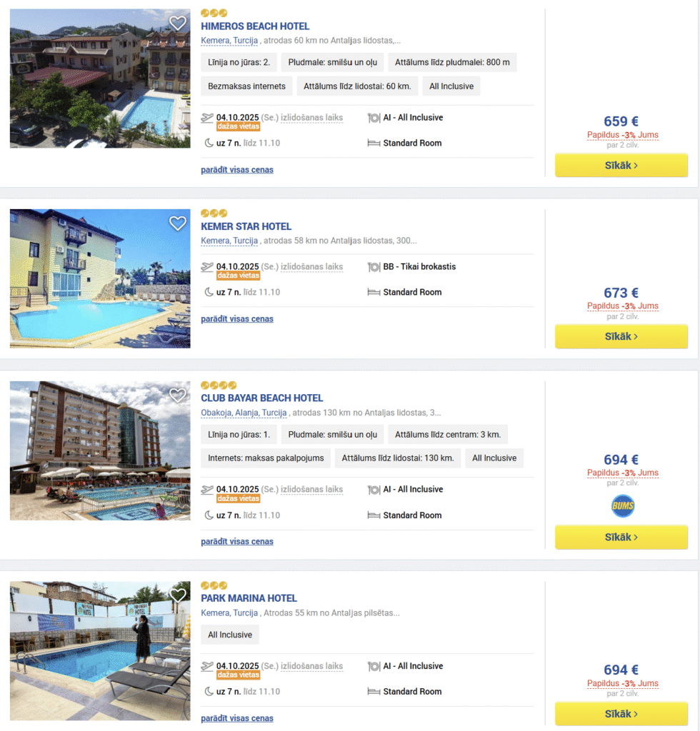Open HIMEROS BEACH HOTEL title link
The height and width of the screenshot is (731, 700).
(255, 26)
